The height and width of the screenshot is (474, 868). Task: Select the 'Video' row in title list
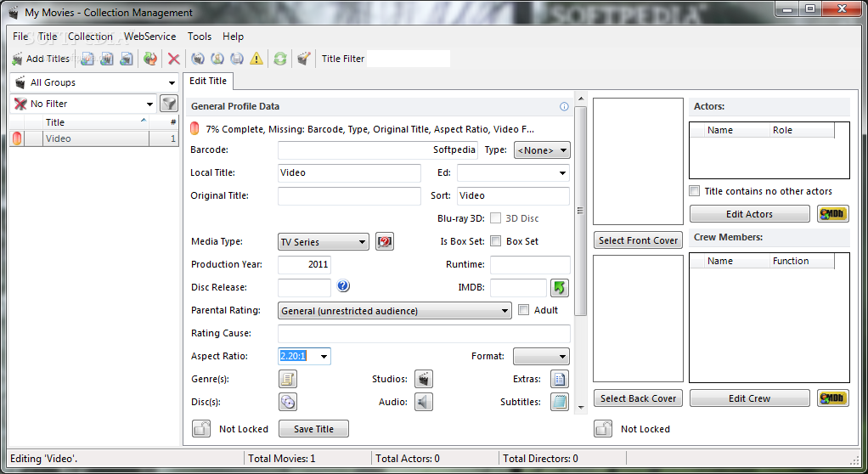[x=94, y=138]
